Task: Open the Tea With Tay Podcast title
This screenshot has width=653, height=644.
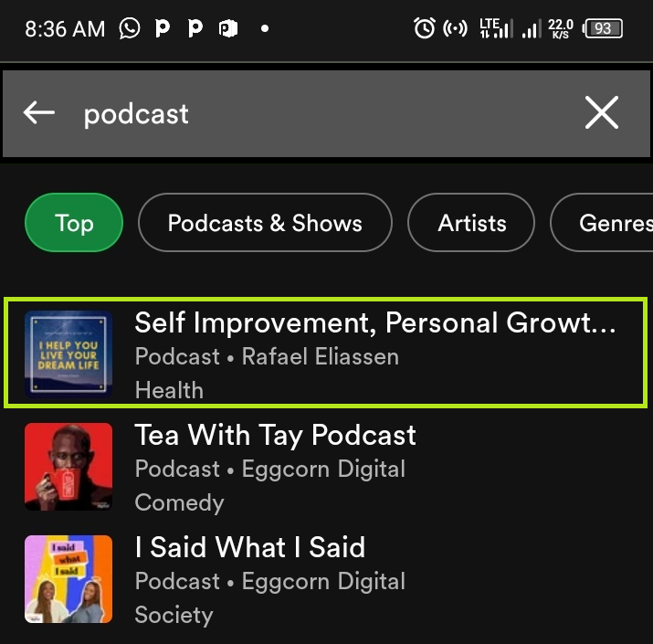Action: pyautogui.click(x=275, y=436)
